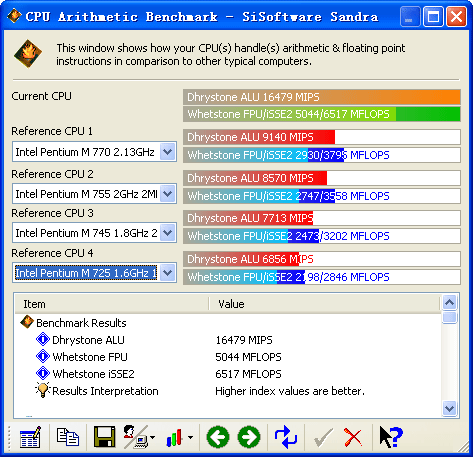This screenshot has width=473, height=457.
Task: Select the Intel Pentium M 745 1.8GHz combo box
Action: [94, 233]
